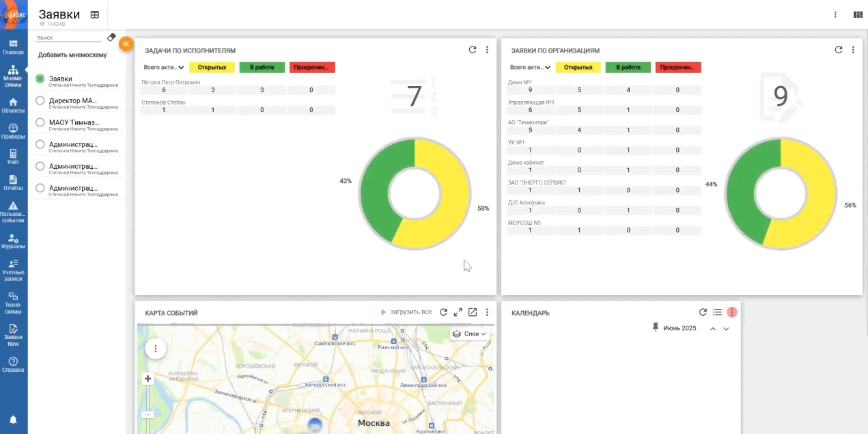Image resolution: width=868 pixels, height=434 pixels.
Task: Collapse the mnemoschemes side panel
Action: coord(126,43)
